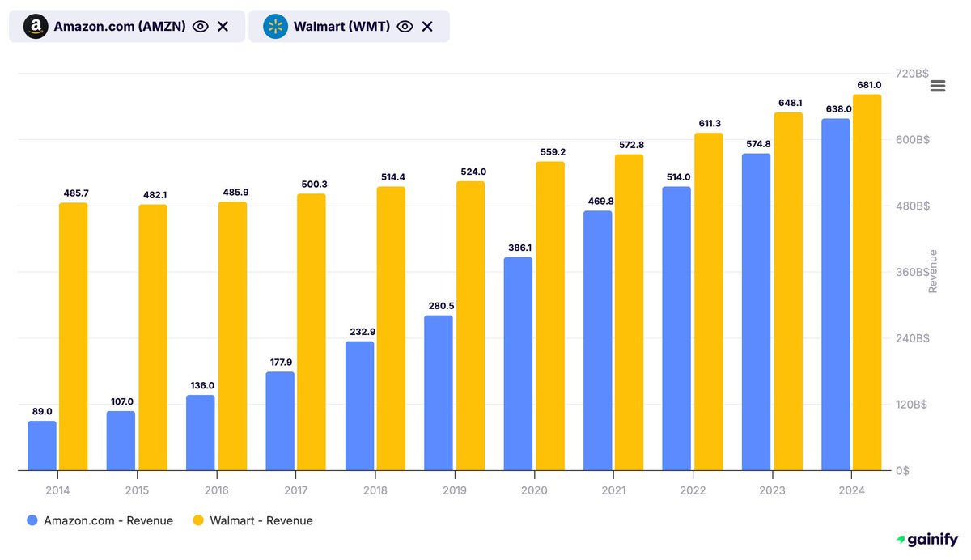Click the 500.3 data label
Image resolution: width=971 pixels, height=560 pixels.
[313, 185]
